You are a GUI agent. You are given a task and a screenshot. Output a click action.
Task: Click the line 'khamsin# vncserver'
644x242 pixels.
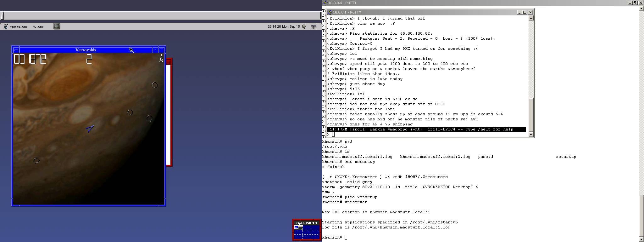345,202
